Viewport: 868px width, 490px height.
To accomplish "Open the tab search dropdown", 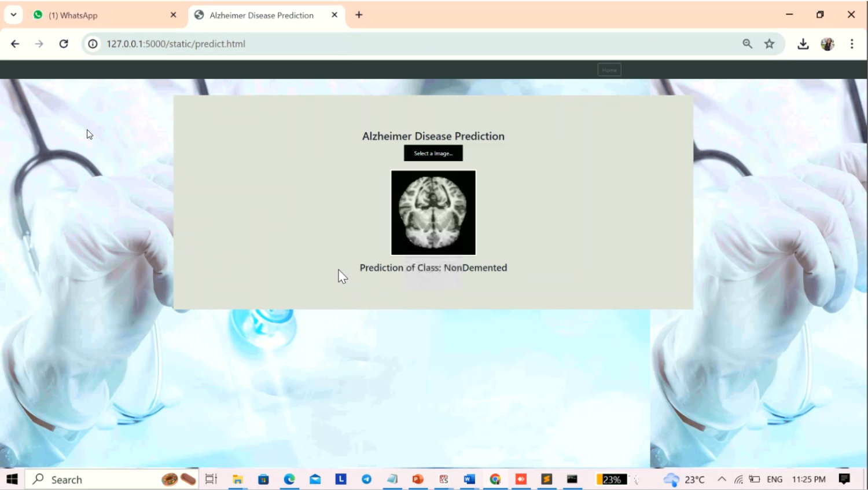I will point(13,15).
